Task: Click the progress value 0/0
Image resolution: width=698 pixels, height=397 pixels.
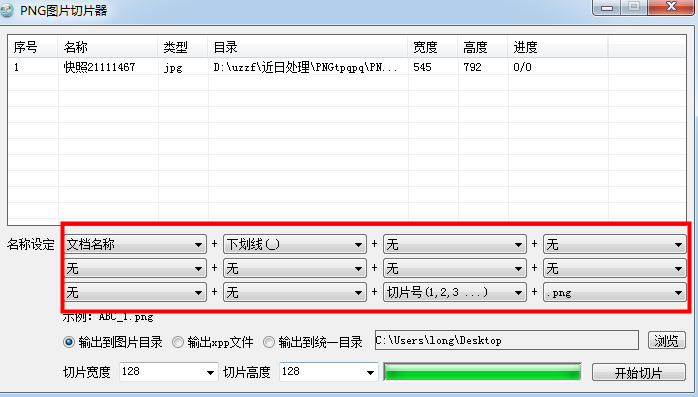Action: (523, 67)
